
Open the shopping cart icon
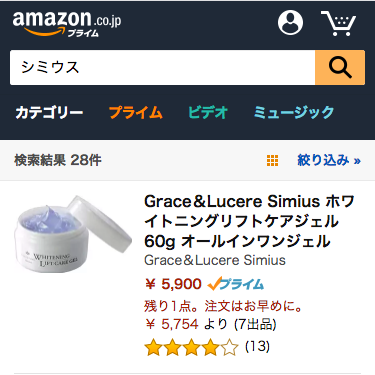tap(339, 23)
